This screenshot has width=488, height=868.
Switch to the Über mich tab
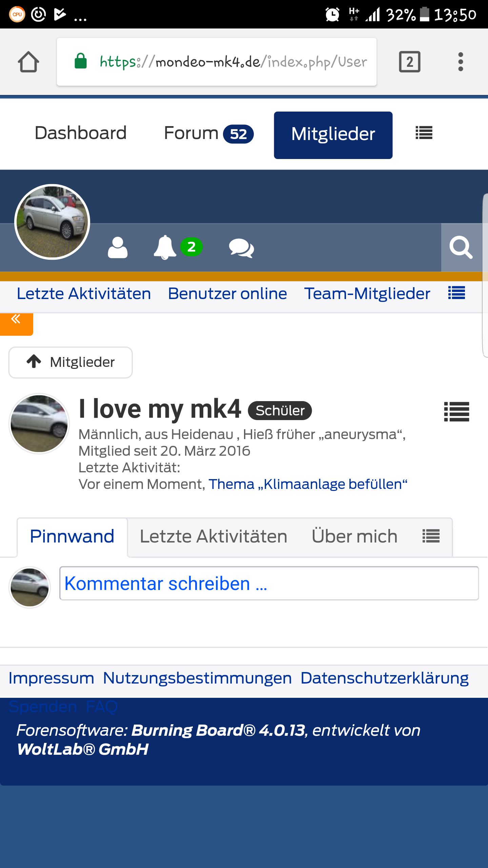coord(354,536)
